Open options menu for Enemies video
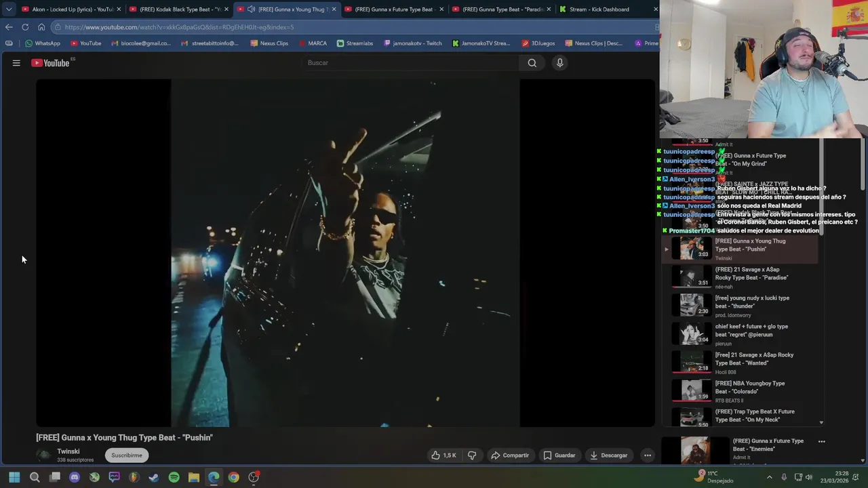The image size is (868, 488). click(821, 442)
